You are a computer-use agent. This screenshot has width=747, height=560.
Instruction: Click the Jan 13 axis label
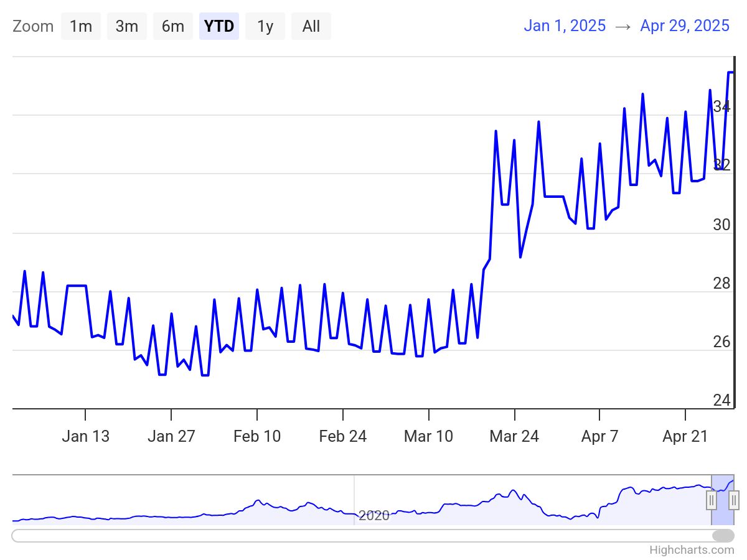coord(85,436)
